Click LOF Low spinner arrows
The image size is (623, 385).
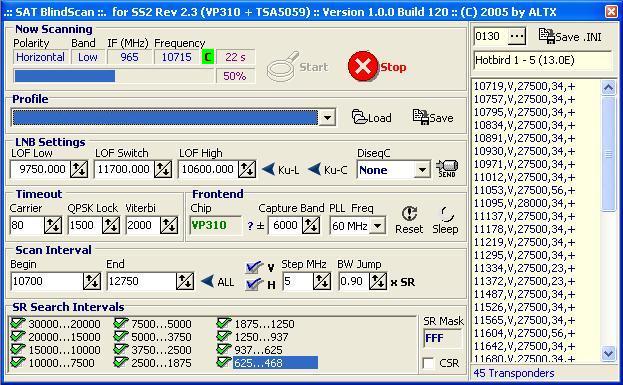click(79, 170)
